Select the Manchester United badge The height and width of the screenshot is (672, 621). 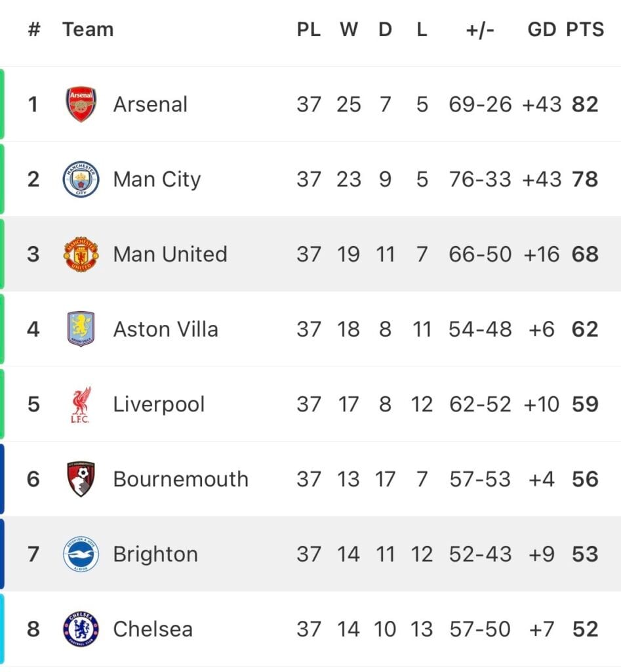point(81,254)
